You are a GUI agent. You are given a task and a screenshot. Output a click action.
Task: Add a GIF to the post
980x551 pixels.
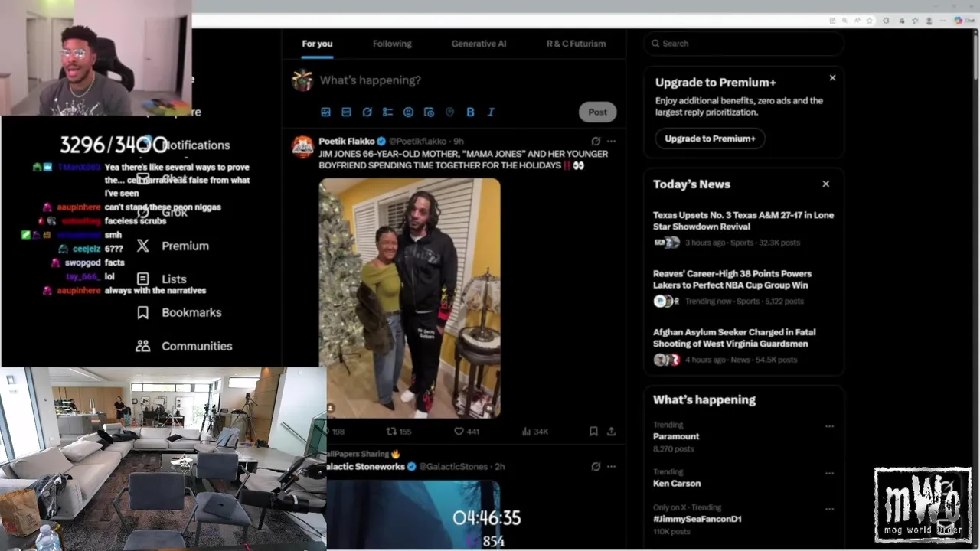click(346, 112)
